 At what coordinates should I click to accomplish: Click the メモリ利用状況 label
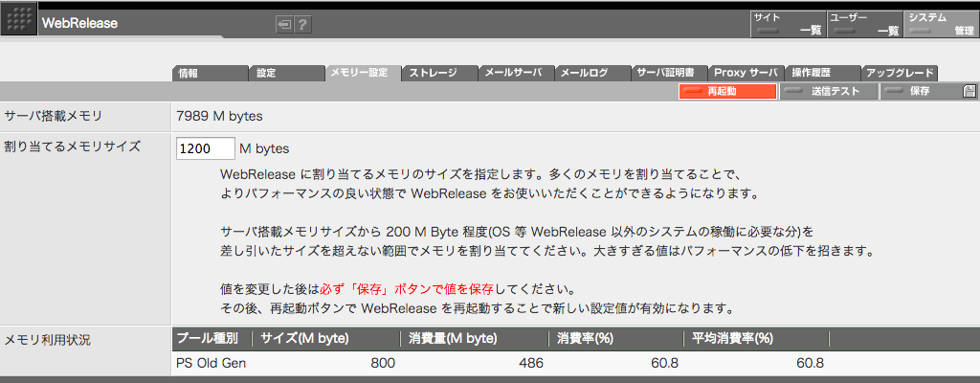[x=48, y=341]
